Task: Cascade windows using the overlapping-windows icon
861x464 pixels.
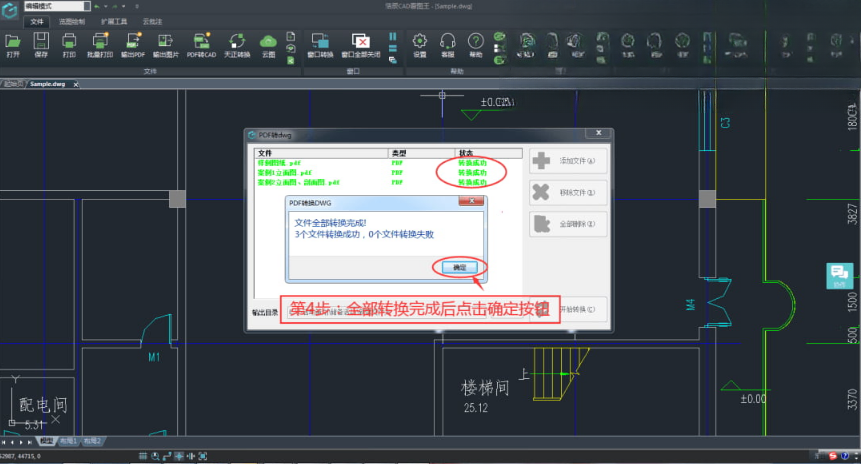Action: (x=393, y=60)
